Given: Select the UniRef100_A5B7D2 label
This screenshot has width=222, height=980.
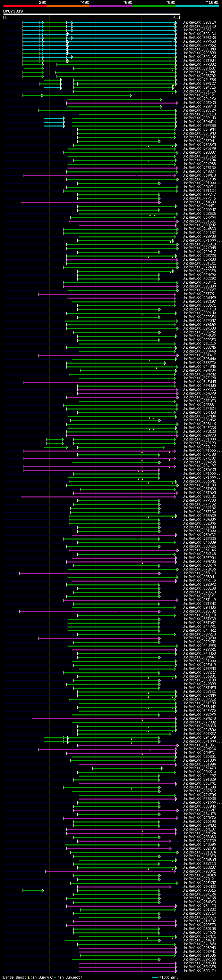Looking at the screenshot, I should pyautogui.click(x=199, y=76).
